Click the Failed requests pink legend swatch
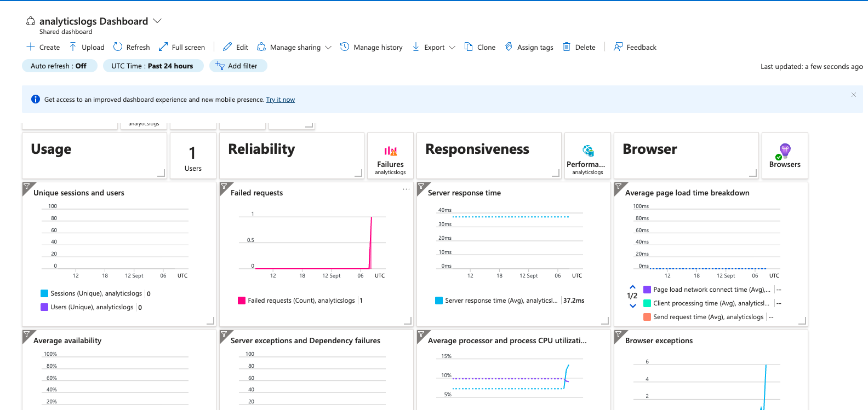This screenshot has width=868, height=410. (242, 301)
